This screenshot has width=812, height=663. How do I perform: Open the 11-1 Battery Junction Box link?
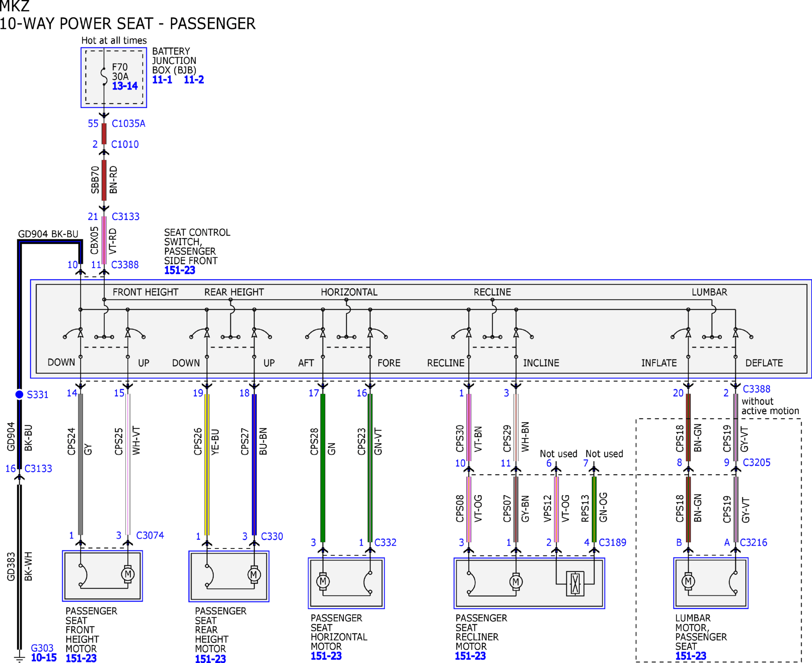click(162, 79)
